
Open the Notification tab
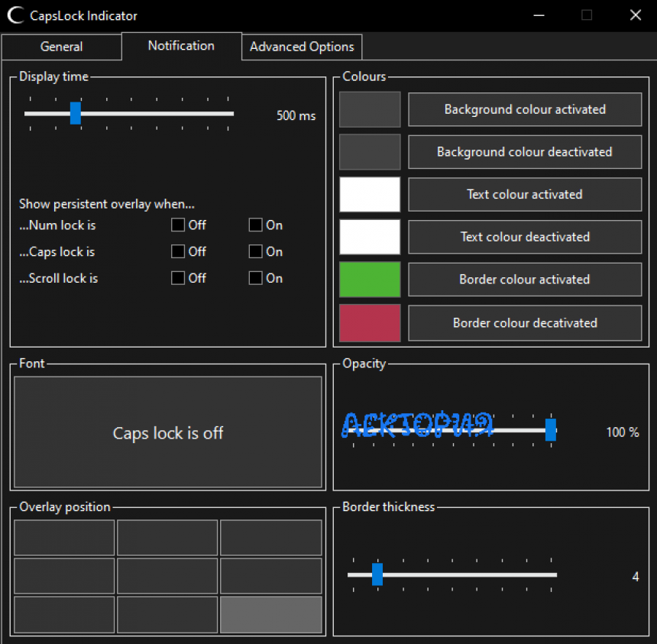(x=181, y=46)
